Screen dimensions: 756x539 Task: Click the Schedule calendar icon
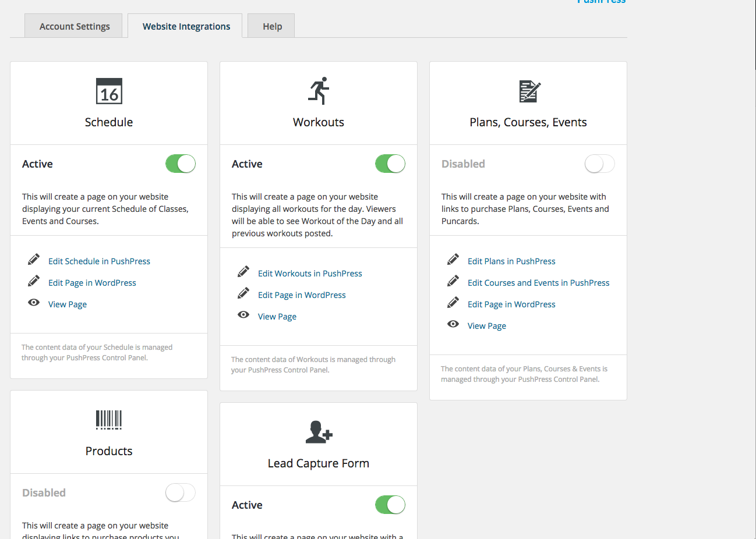pos(109,91)
